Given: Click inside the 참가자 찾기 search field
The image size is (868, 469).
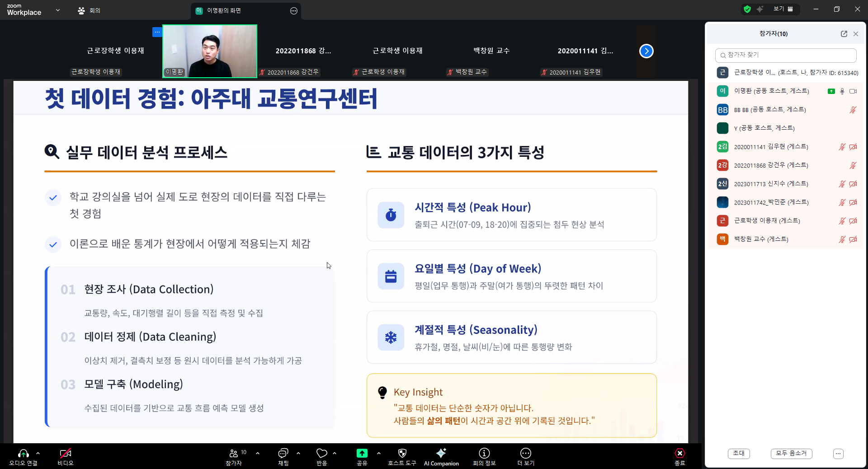Looking at the screenshot, I should (786, 55).
